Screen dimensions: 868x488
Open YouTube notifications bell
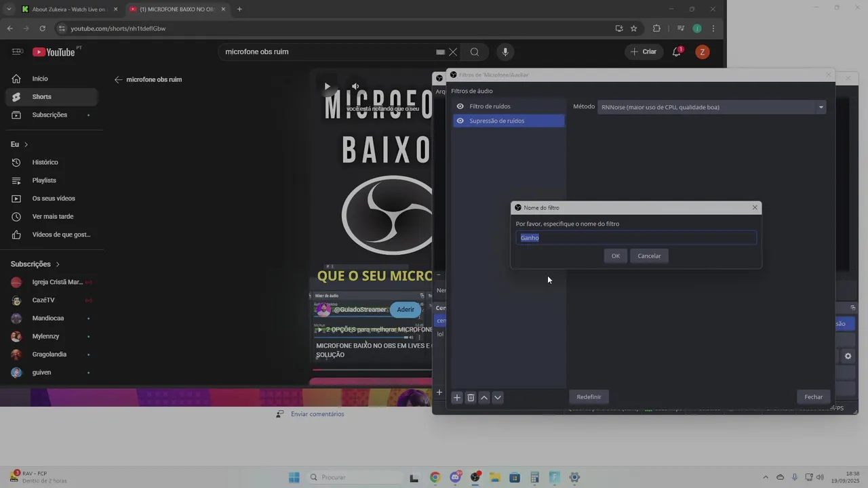pos(677,52)
